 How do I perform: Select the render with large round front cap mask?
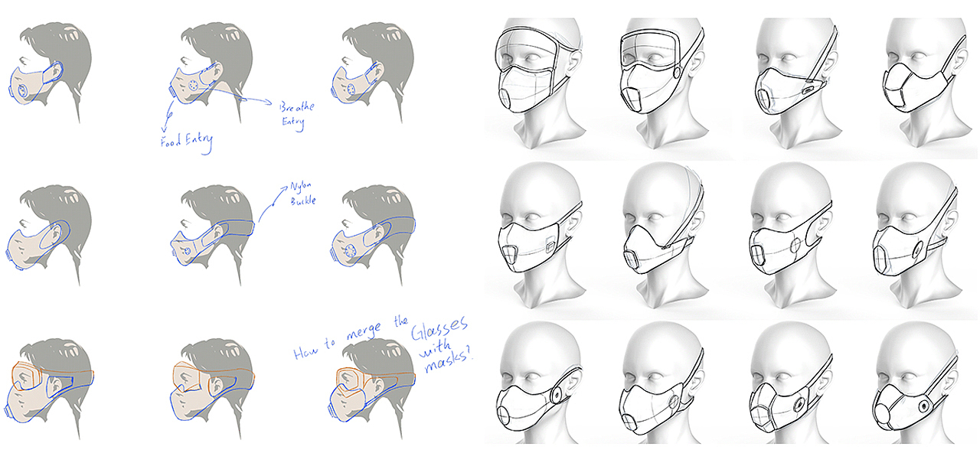click(x=919, y=383)
